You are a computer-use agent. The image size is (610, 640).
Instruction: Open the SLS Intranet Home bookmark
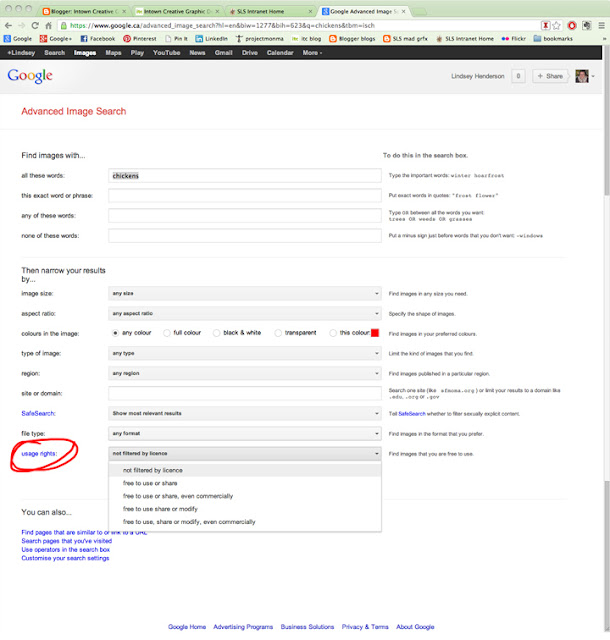tap(465, 39)
